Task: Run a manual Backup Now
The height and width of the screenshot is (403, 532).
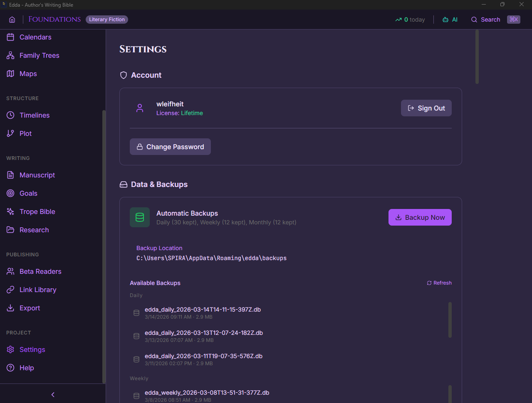Action: (x=420, y=217)
